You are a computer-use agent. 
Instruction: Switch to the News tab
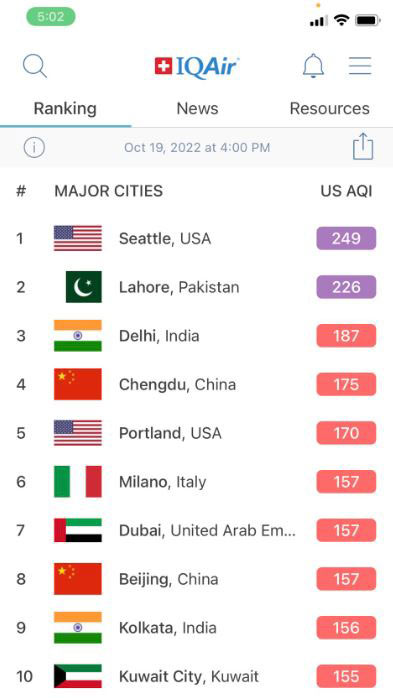197,109
